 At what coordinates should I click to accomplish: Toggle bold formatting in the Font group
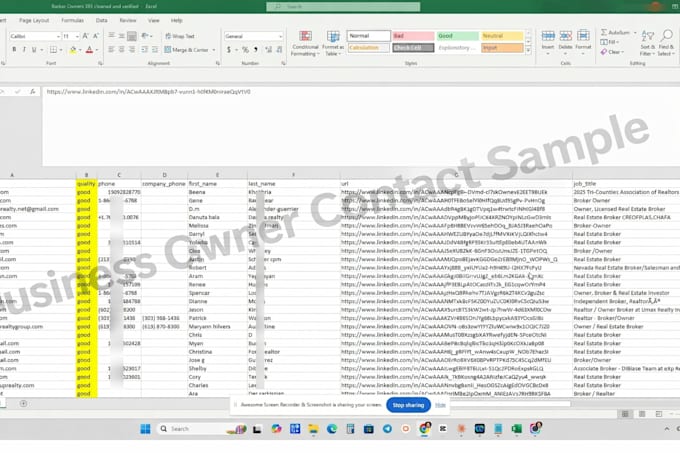[14, 50]
